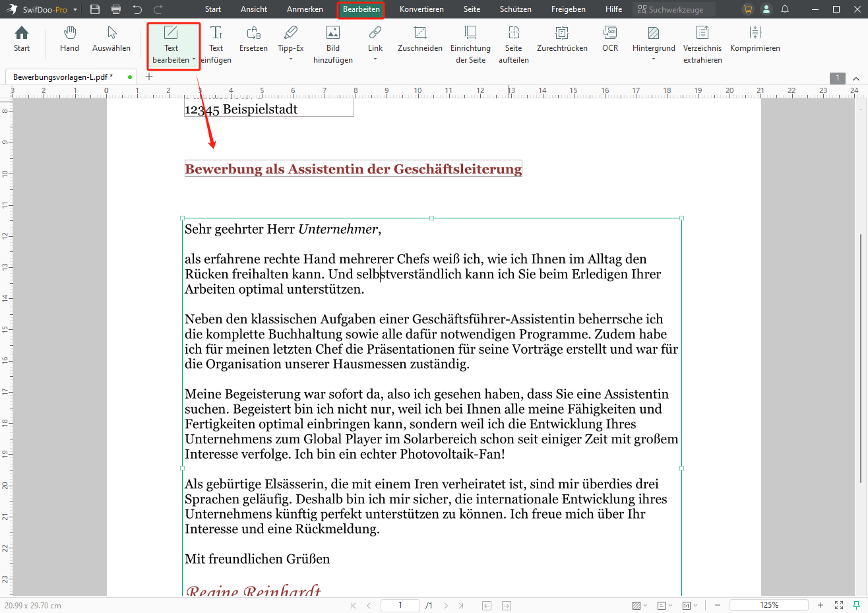The width and height of the screenshot is (868, 613).
Task: Open the Start menu tab
Action: 213,9
